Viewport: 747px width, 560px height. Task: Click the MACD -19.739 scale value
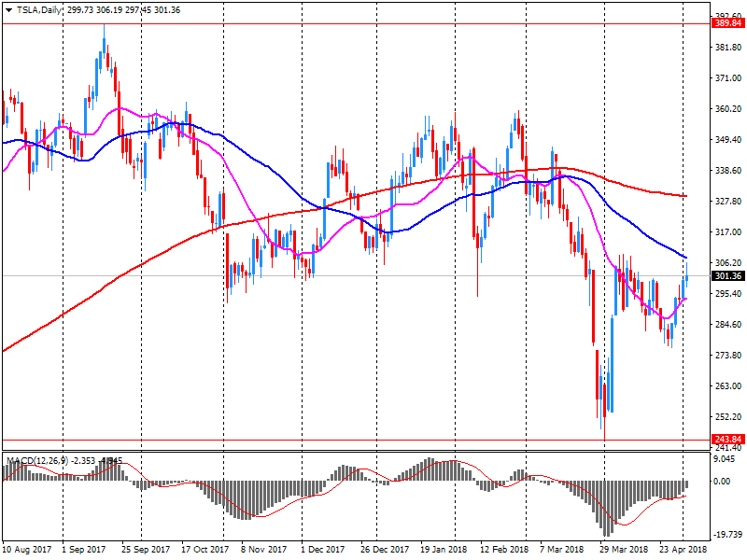pyautogui.click(x=726, y=535)
